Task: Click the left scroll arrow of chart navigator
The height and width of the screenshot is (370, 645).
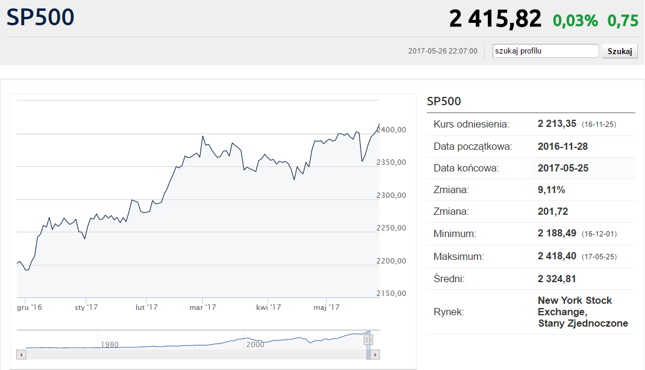Action: pos(21,354)
